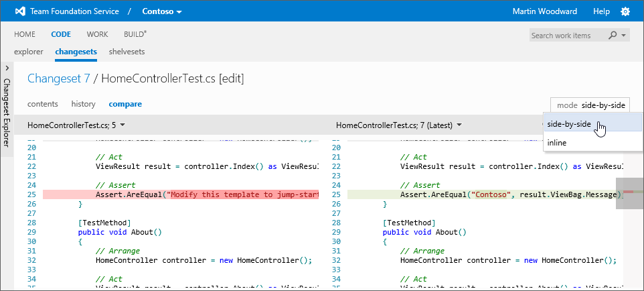Select the compare view tab
Viewport: 644px width, 291px height.
coord(125,104)
